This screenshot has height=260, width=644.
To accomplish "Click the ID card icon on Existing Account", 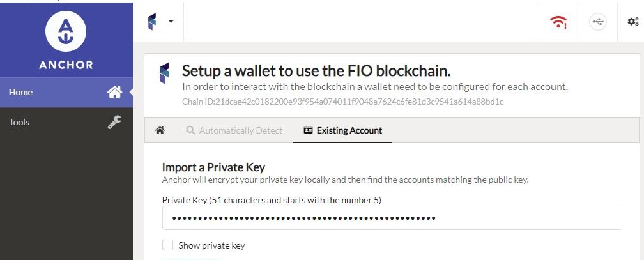I will [x=308, y=130].
